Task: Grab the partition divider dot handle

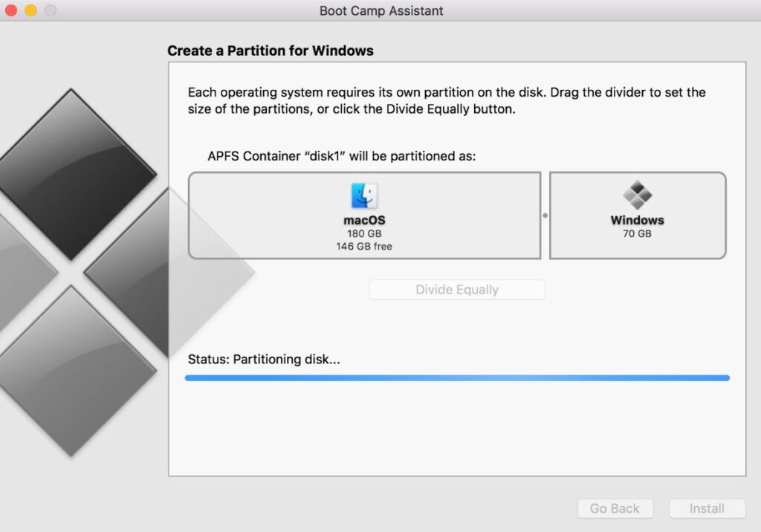Action: point(545,215)
